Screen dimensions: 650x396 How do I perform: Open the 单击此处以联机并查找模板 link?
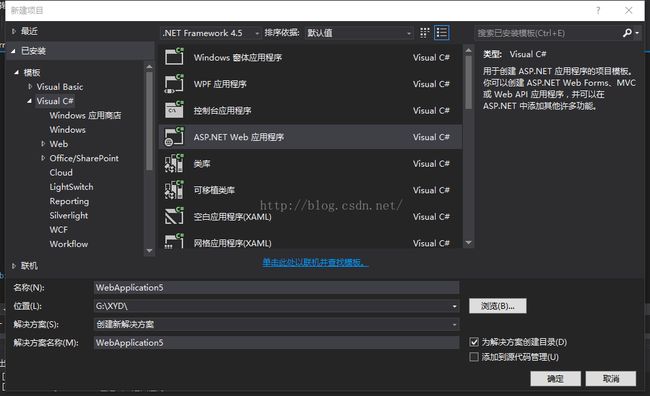315,262
